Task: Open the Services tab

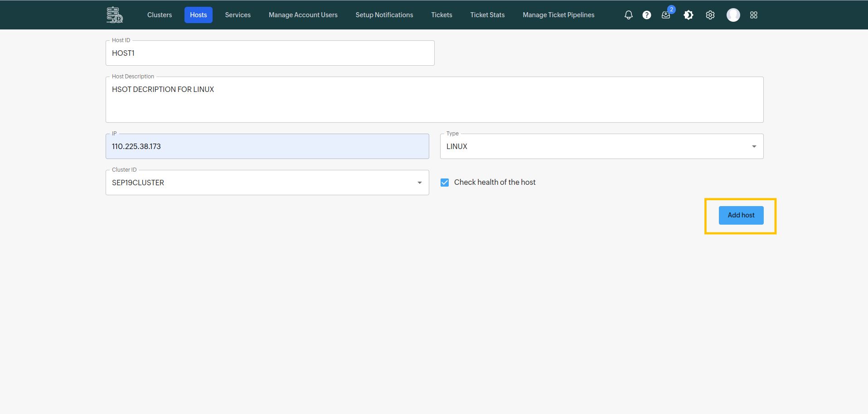Action: [x=238, y=15]
